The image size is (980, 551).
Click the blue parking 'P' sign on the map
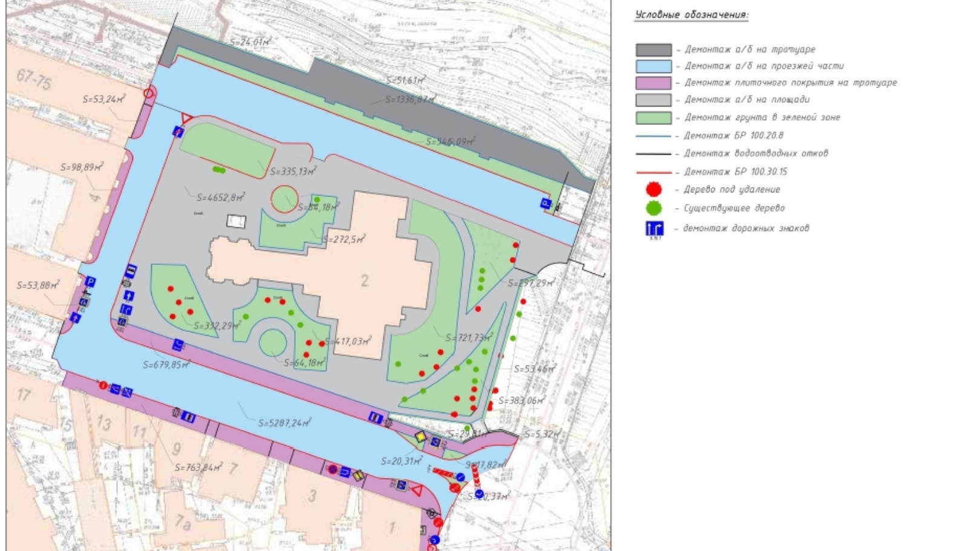(90, 281)
